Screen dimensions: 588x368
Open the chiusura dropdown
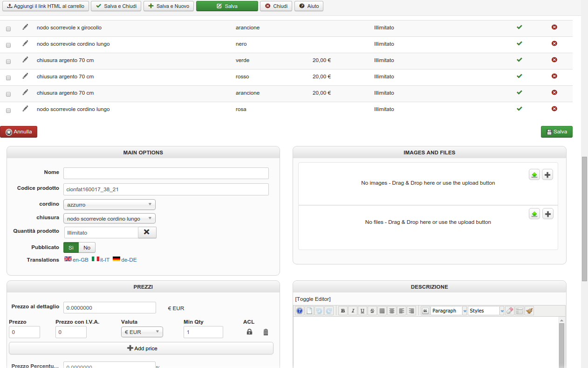[109, 218]
